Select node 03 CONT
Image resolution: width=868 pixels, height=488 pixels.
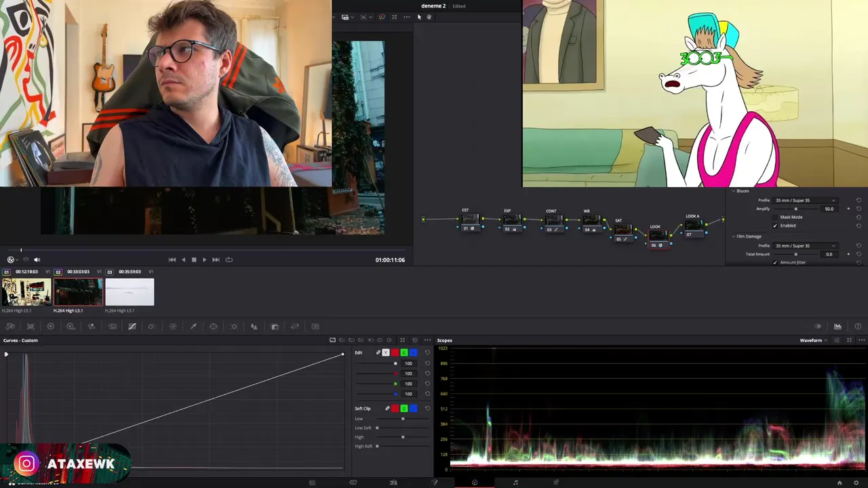click(x=553, y=222)
